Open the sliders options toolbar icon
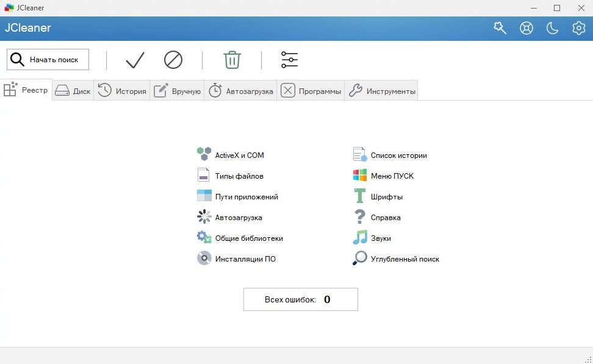Viewport: 593px width, 364px height. tap(290, 60)
